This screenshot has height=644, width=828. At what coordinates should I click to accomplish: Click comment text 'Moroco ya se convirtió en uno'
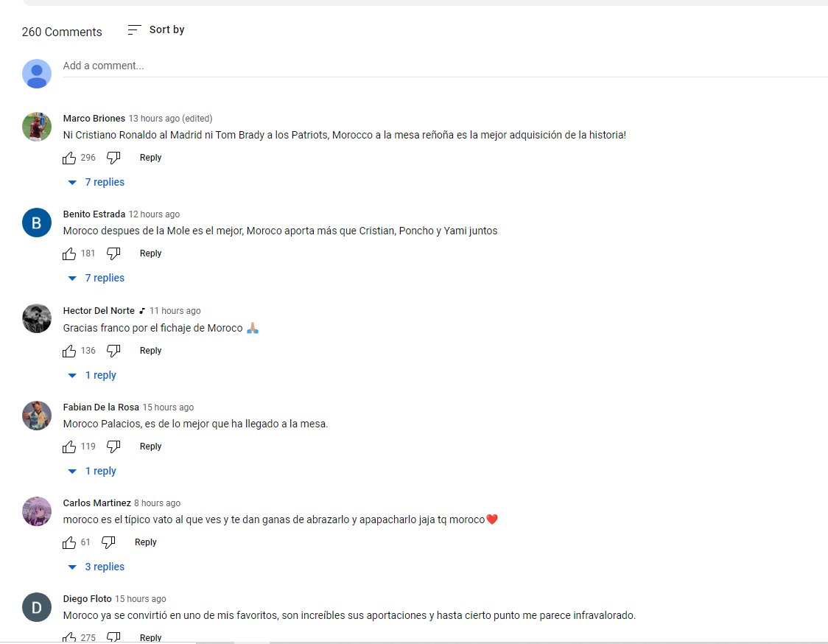tap(349, 615)
